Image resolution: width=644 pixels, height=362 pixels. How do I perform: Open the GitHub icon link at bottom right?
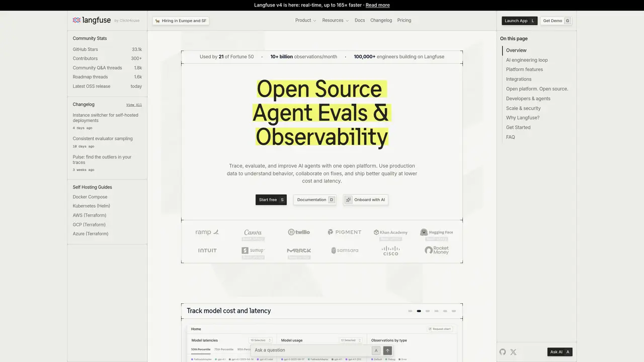(503, 352)
